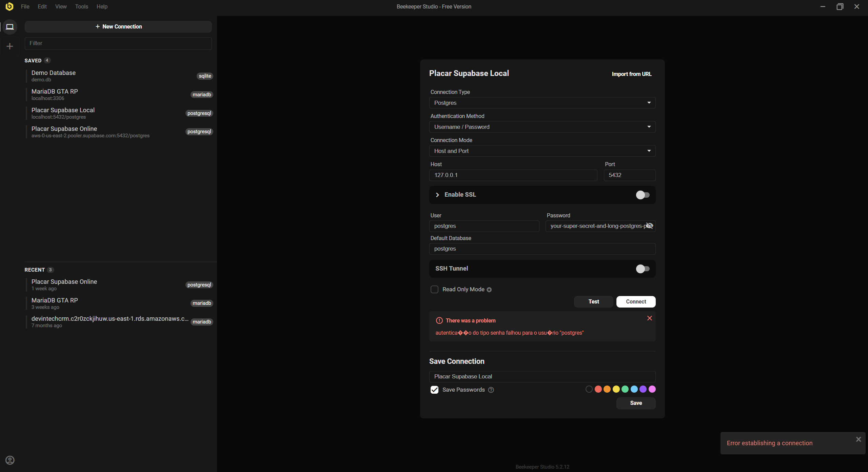Dismiss the 'There was a problem' error
The width and height of the screenshot is (868, 472).
649,318
